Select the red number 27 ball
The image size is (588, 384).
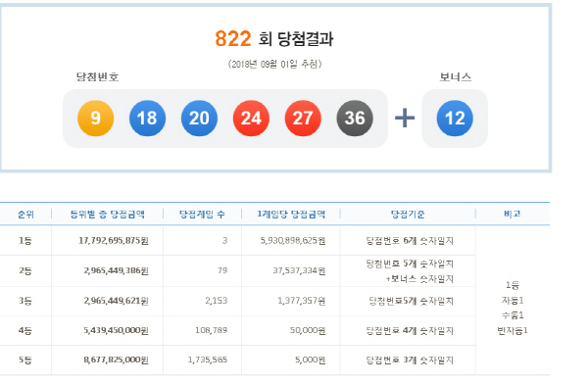tap(303, 119)
